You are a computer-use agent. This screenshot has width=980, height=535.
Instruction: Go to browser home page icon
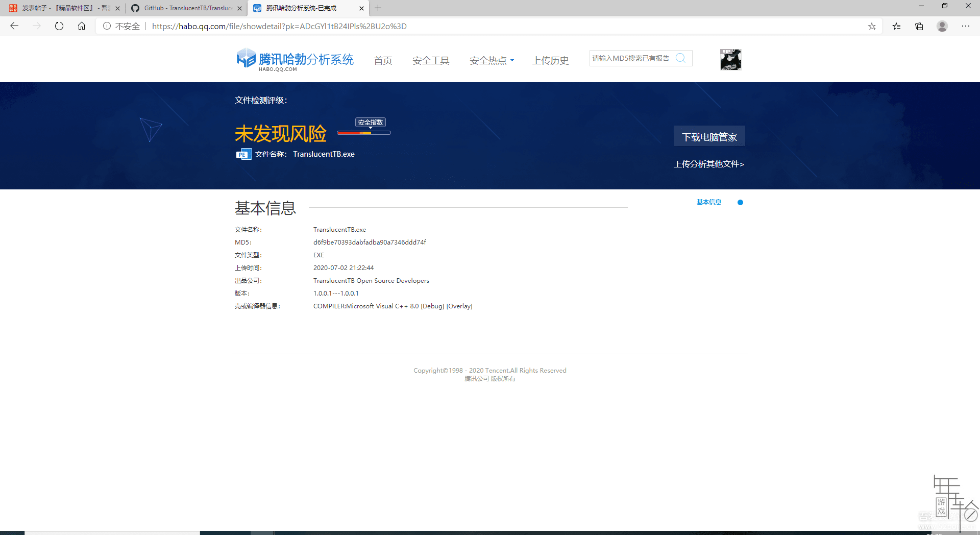(x=82, y=26)
